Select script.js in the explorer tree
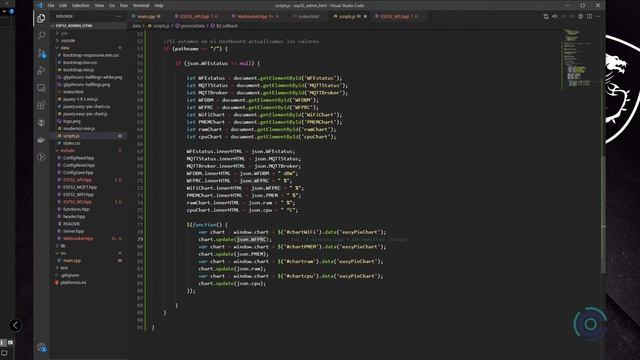640x360 pixels. tap(88, 136)
